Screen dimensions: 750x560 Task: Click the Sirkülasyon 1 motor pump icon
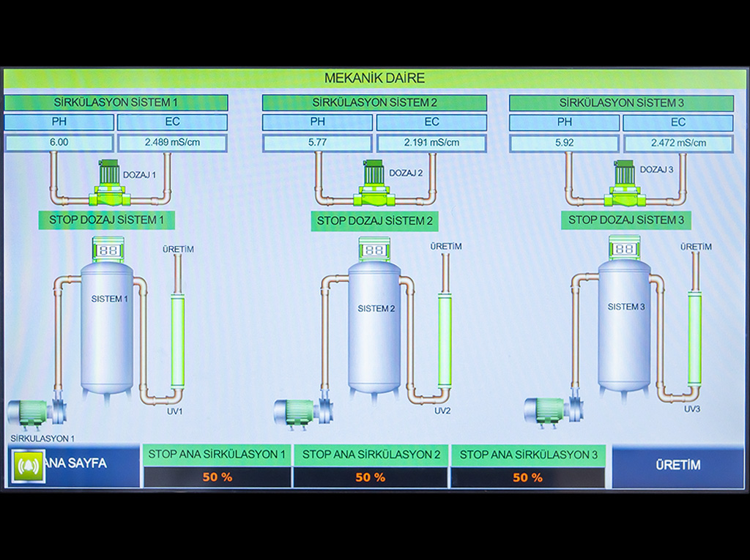(x=37, y=411)
